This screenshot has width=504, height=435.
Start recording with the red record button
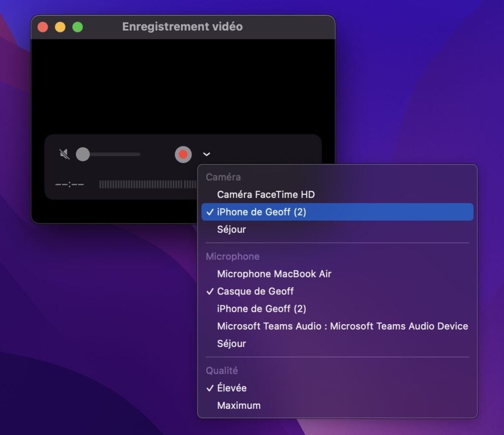(x=183, y=155)
